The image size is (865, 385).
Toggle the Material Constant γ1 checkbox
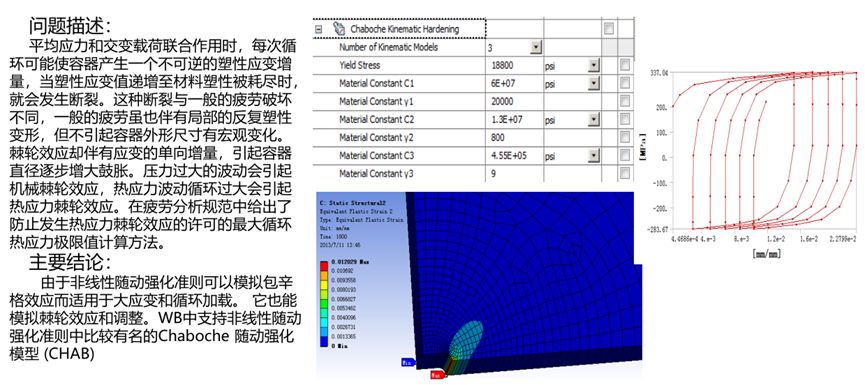point(625,101)
